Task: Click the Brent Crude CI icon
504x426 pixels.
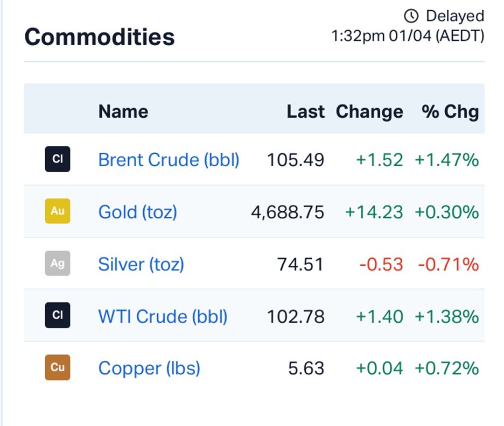Action: pyautogui.click(x=58, y=159)
